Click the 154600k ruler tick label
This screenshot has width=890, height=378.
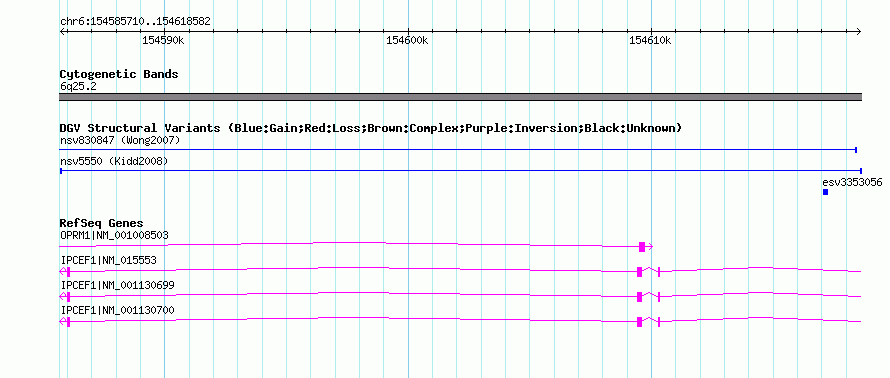407,40
